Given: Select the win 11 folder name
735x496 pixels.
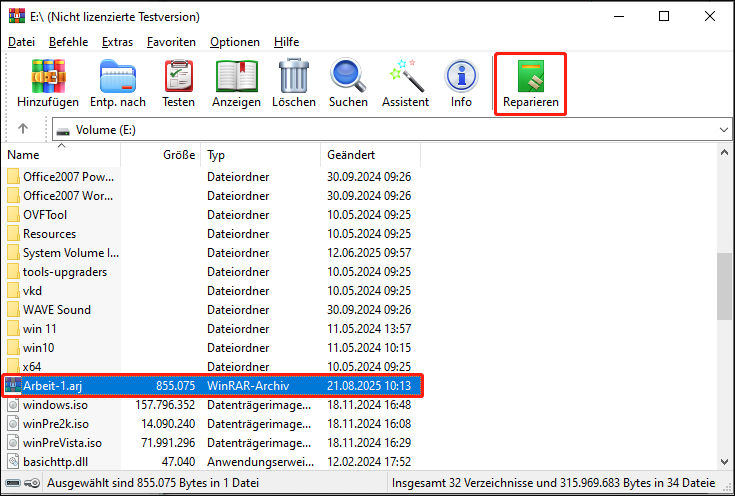Looking at the screenshot, I should click(x=39, y=329).
